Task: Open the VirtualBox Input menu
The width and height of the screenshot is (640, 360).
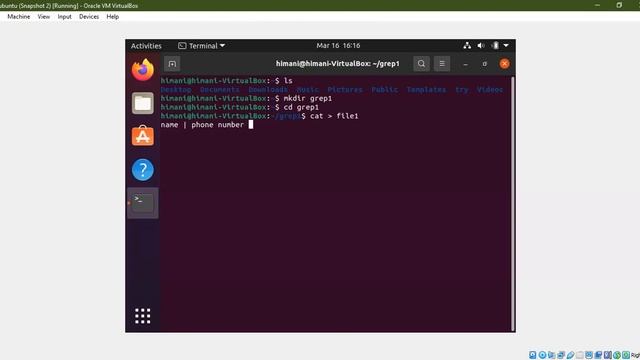Action: [64, 17]
